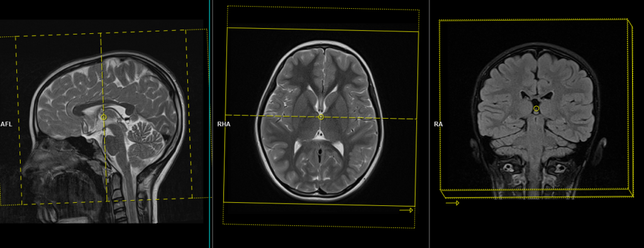Click the top-right corner of coronal 3D slab box
Viewport: 644px width, 248px height.
pos(628,19)
